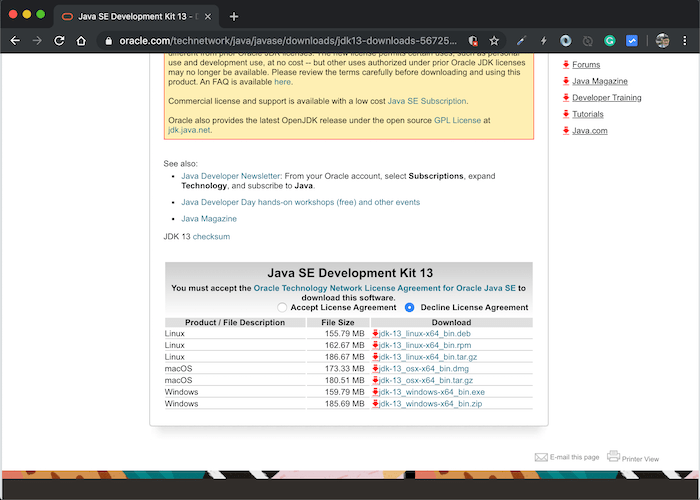Image resolution: width=700 pixels, height=500 pixels.
Task: Open the Chrome three-dot menu
Action: click(684, 41)
